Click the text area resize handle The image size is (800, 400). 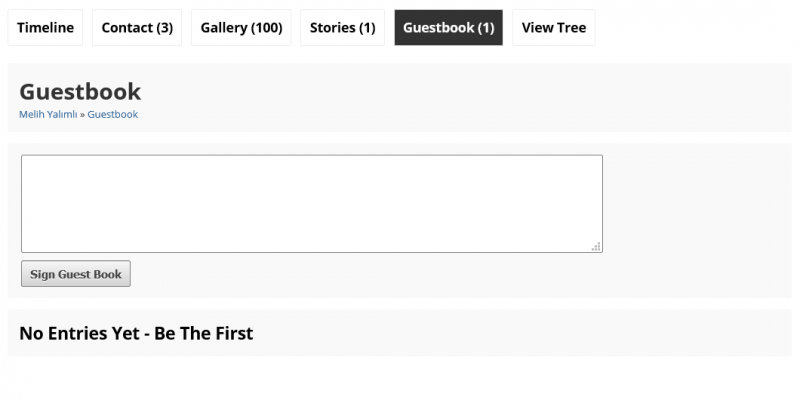[596, 246]
